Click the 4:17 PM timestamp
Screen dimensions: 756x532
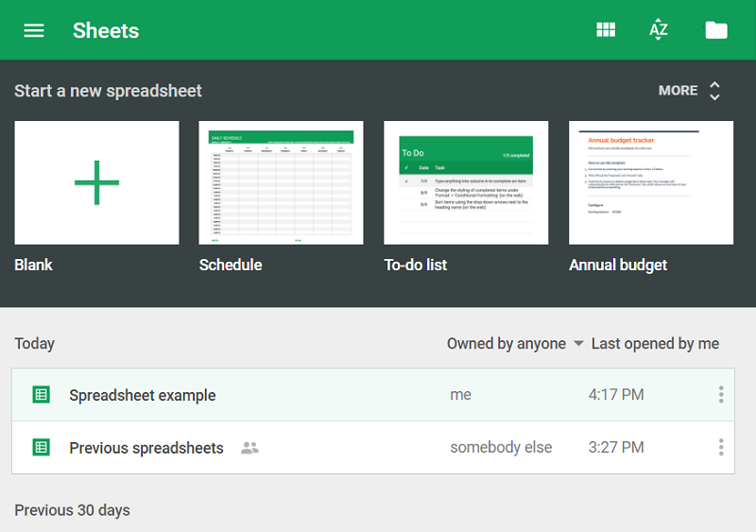(x=616, y=395)
